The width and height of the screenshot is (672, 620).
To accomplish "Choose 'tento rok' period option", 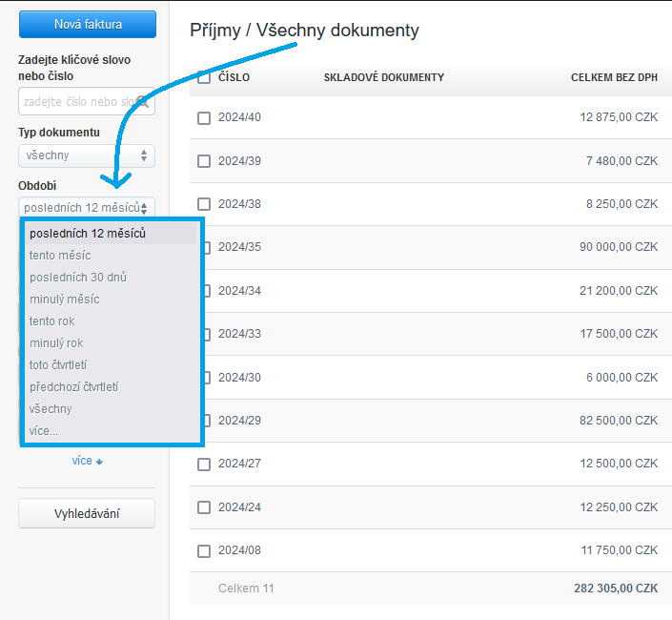I will (x=51, y=321).
